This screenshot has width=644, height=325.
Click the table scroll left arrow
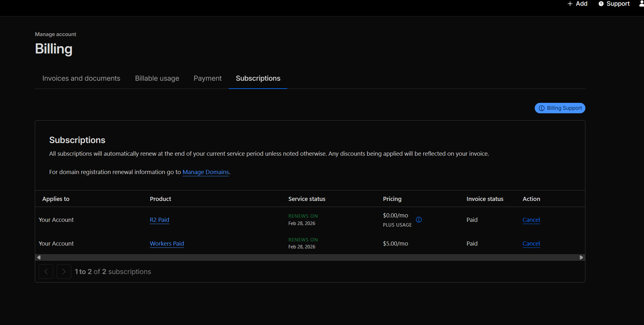pos(39,258)
